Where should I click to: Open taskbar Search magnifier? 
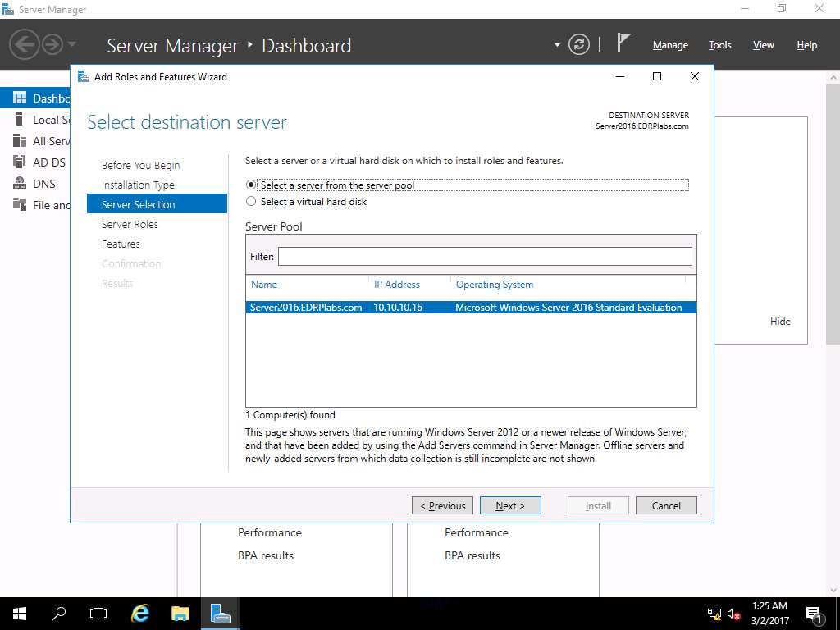(59, 614)
